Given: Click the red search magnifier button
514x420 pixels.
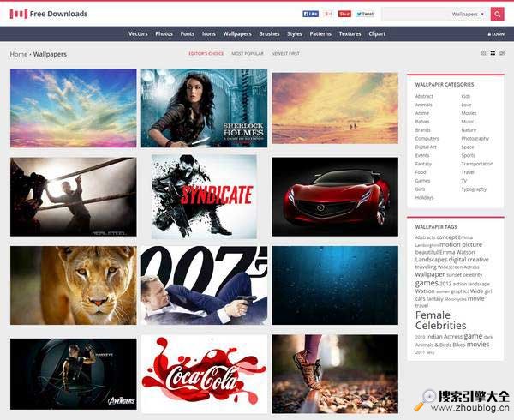Looking at the screenshot, I should pyautogui.click(x=497, y=14).
